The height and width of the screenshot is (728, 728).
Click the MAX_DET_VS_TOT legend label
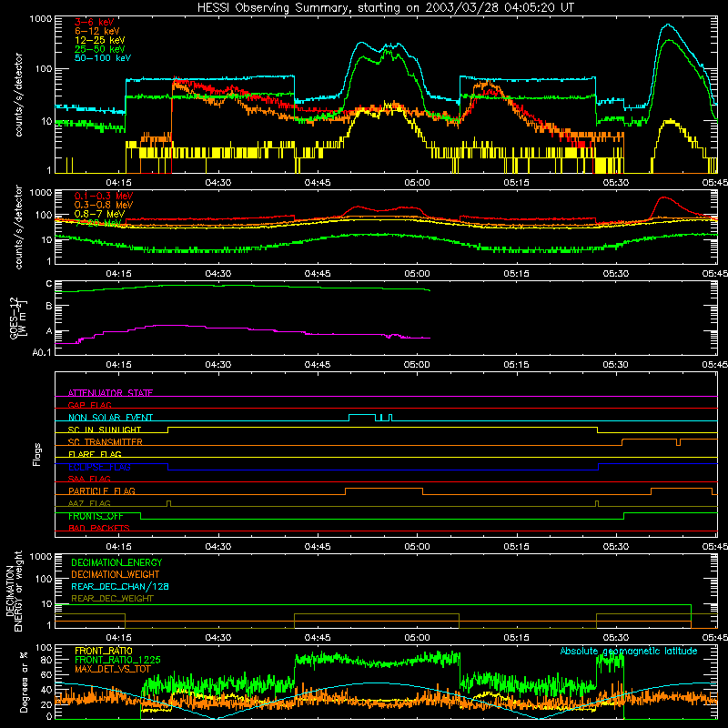pos(113,669)
